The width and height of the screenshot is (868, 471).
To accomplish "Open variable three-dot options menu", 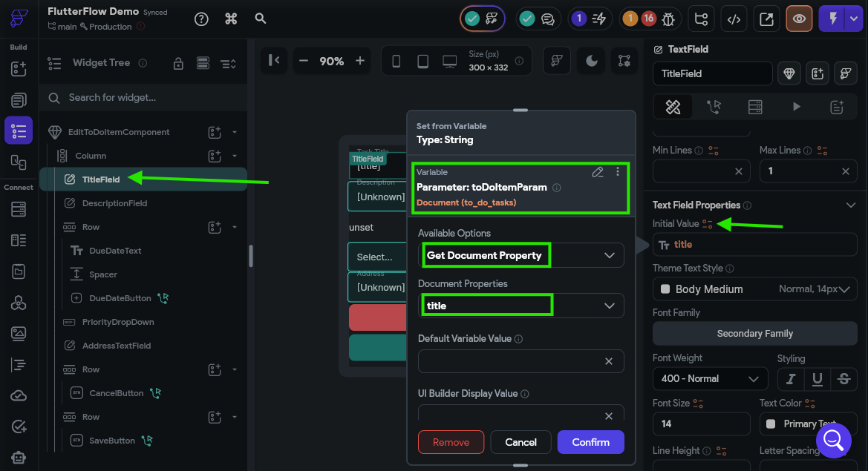I will coord(618,172).
